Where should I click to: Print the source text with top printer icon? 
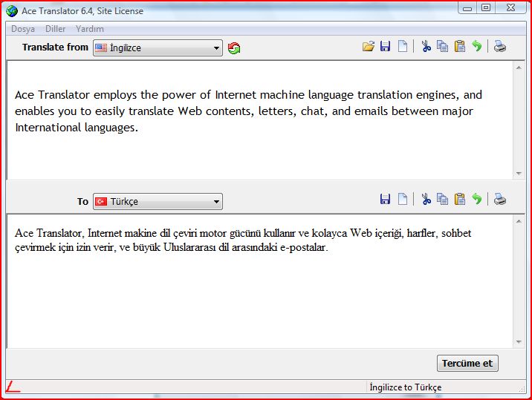pyautogui.click(x=500, y=47)
